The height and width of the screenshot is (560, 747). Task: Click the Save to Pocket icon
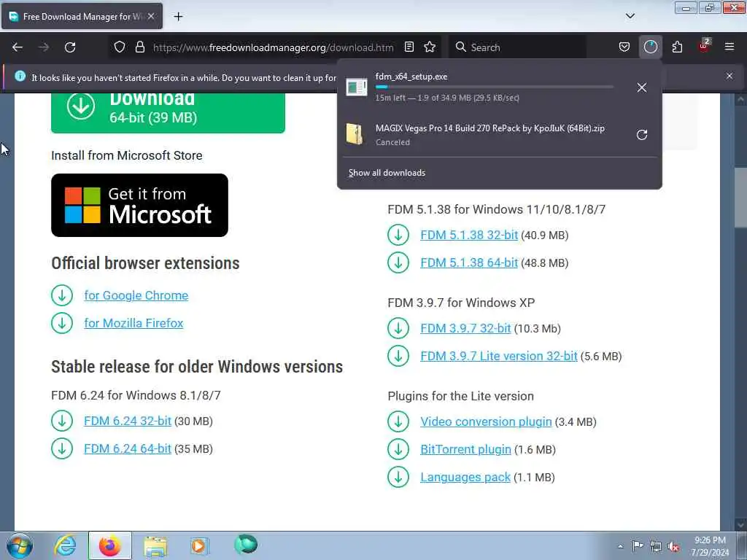[624, 47]
